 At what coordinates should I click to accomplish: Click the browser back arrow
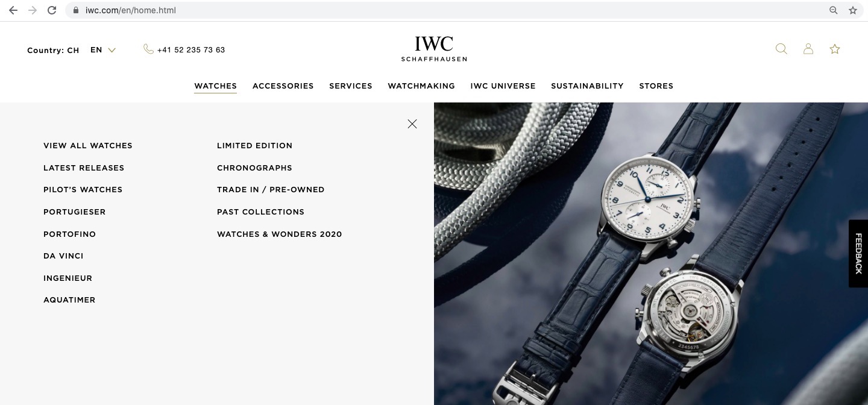point(13,10)
